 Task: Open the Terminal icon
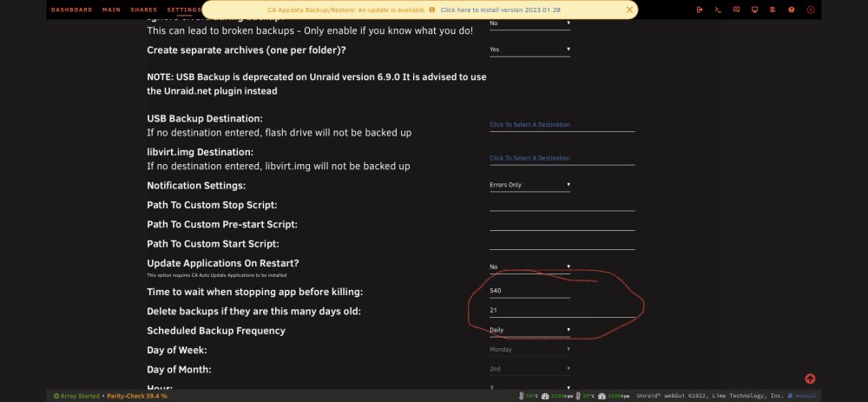tap(718, 10)
